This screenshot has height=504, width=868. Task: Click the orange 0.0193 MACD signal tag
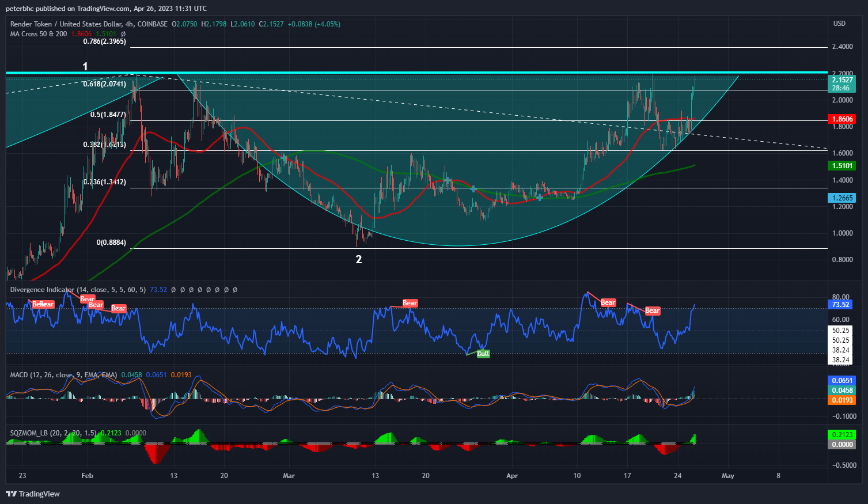coord(842,400)
